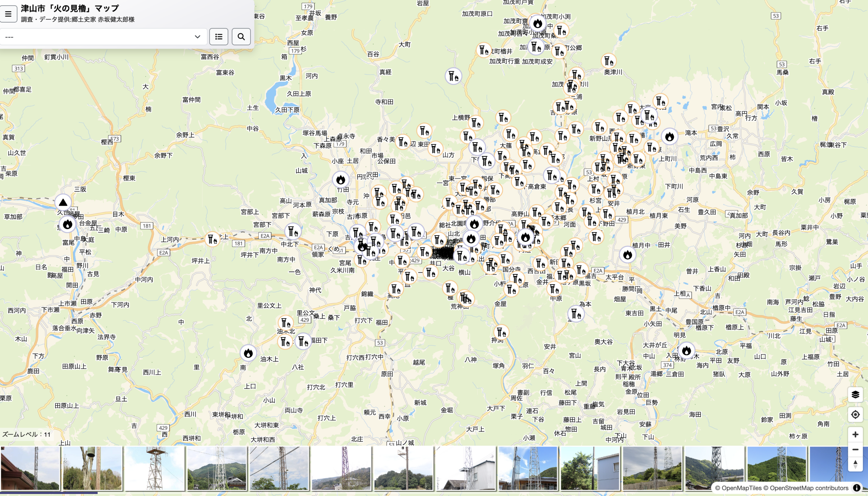Click the flame marker near 油木上
The height and width of the screenshot is (496, 868).
click(x=248, y=353)
